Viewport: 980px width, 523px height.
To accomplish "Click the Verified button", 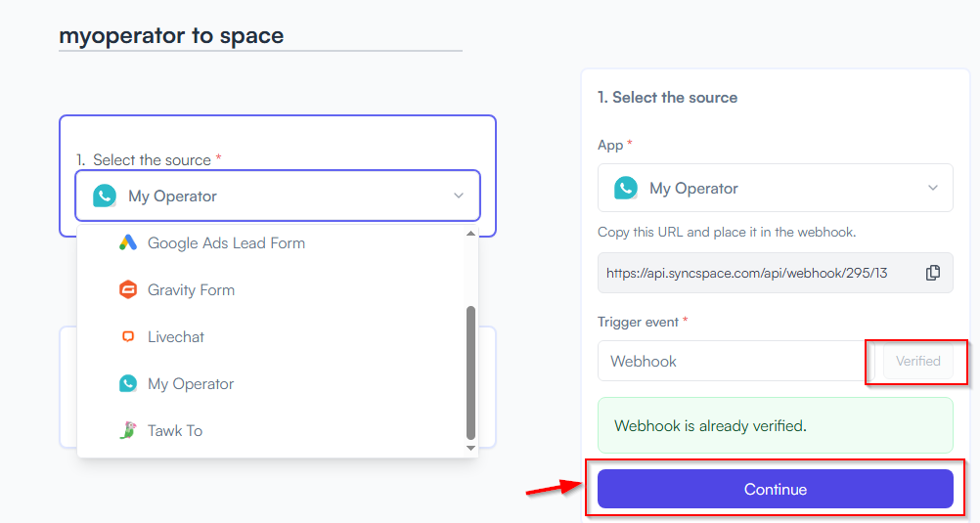I will (x=917, y=361).
